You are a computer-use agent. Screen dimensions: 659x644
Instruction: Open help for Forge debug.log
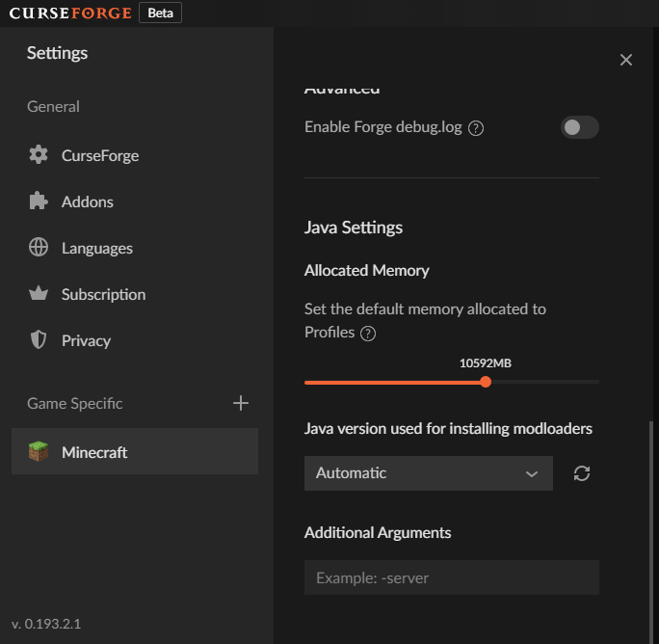[476, 128]
